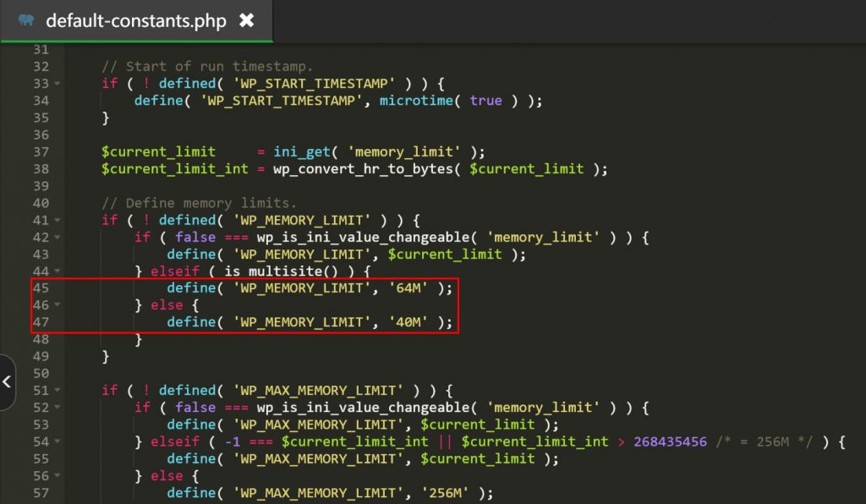This screenshot has height=504, width=866.
Task: Fold the elseif is_multisite block at line 44
Action: tap(57, 271)
